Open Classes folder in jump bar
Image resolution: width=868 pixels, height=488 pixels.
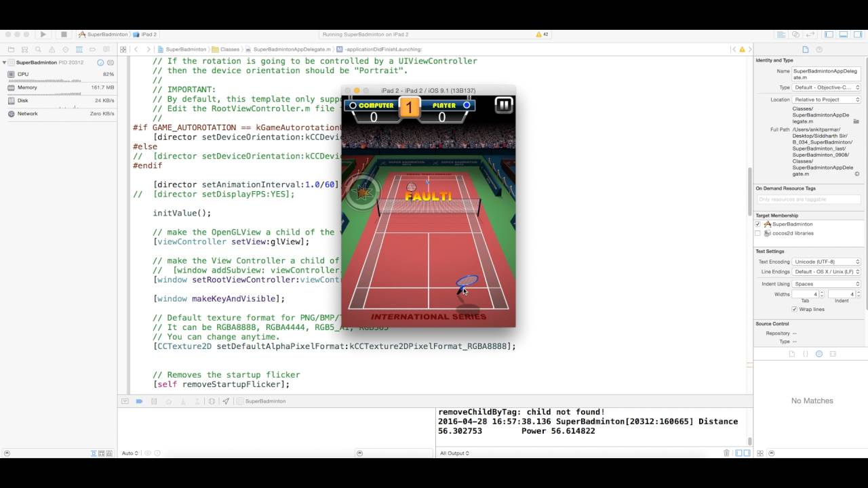click(226, 49)
